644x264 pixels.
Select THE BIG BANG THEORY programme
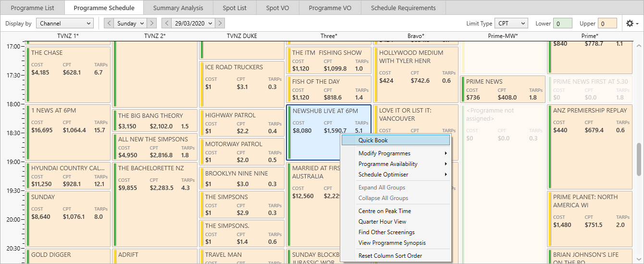[155, 121]
